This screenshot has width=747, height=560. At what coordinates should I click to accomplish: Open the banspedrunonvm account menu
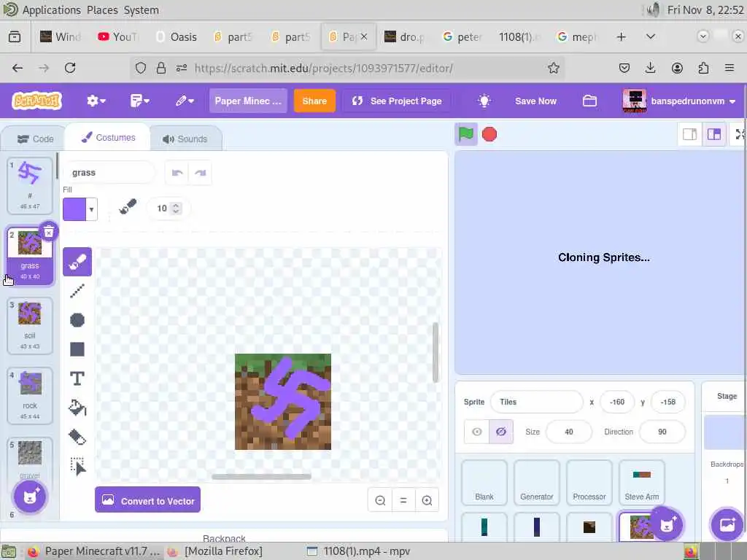679,101
